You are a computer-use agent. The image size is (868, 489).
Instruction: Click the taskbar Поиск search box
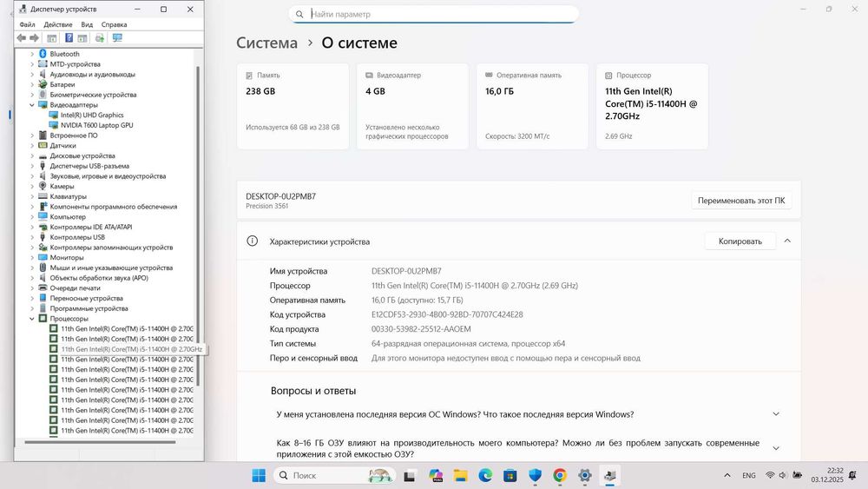click(x=335, y=475)
